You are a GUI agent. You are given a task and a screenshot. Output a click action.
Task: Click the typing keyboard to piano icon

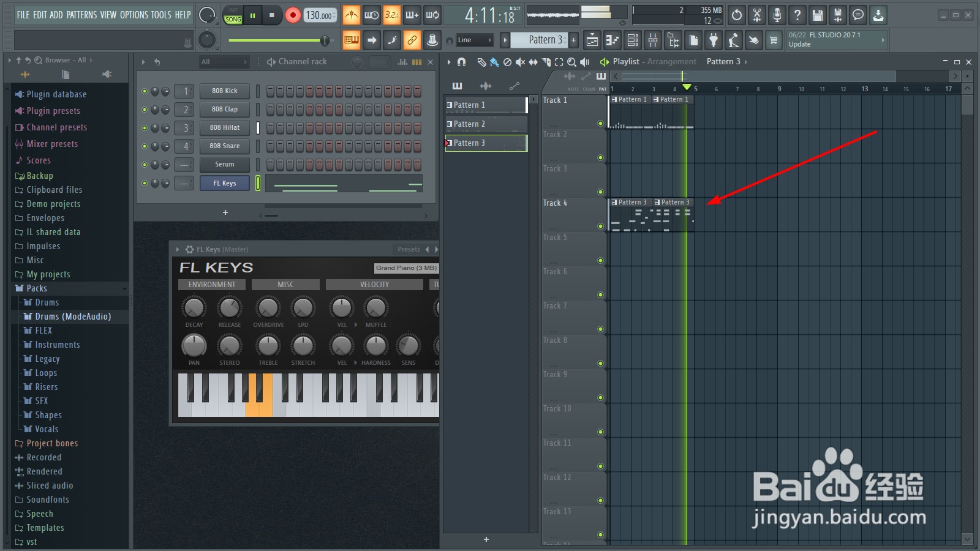[x=352, y=40]
